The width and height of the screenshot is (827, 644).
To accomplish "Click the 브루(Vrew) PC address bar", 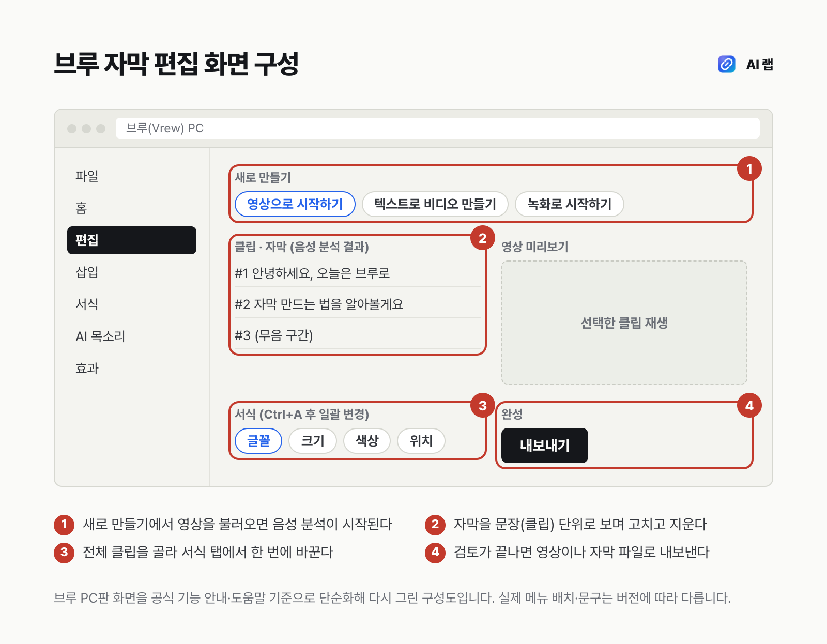I will [438, 128].
